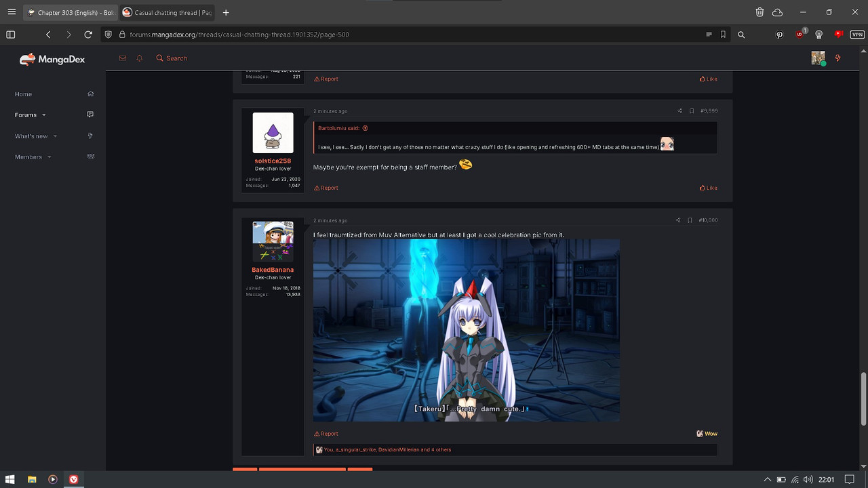Open the forum Search link
Screen dimensions: 868x488
click(172, 58)
